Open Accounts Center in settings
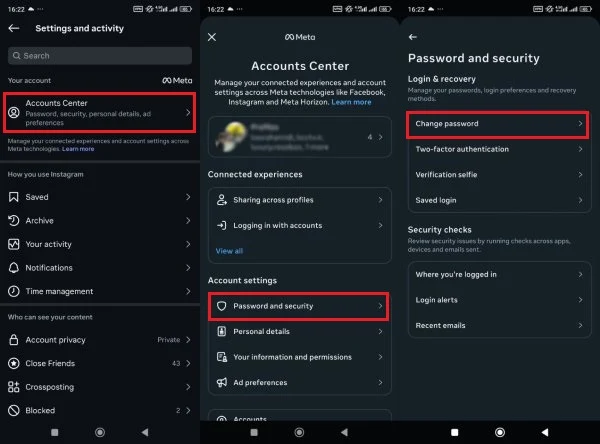This screenshot has height=444, width=600. point(99,114)
